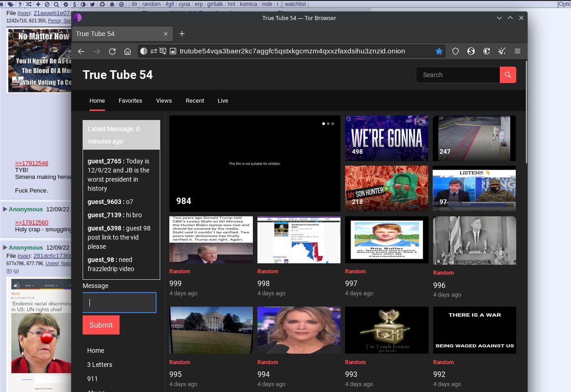Click the autoplay-blocked icon in the address bar
The width and height of the screenshot is (571, 392).
point(163,51)
